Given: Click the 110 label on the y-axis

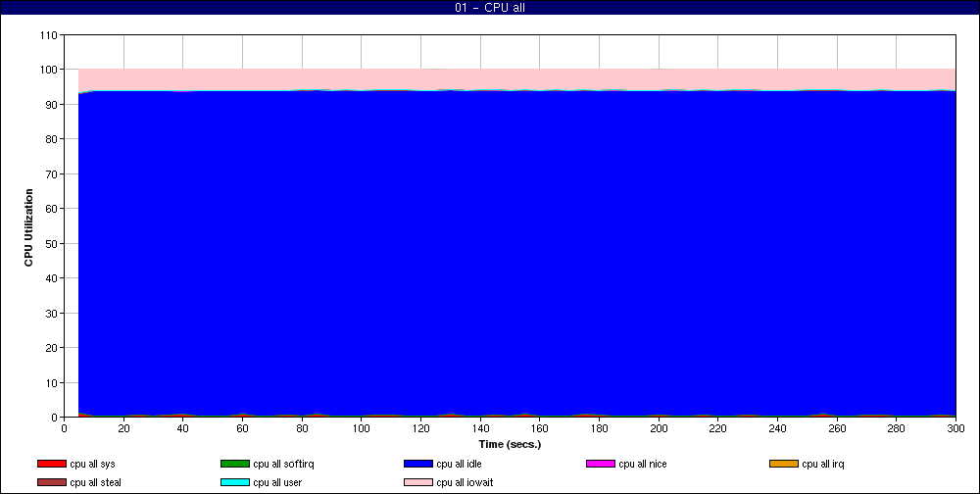Looking at the screenshot, I should (49, 35).
